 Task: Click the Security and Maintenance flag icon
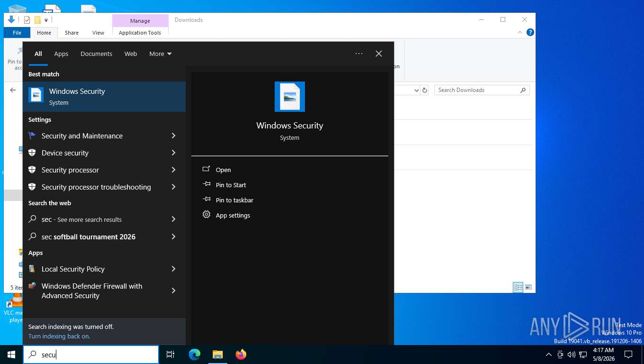[x=32, y=136]
